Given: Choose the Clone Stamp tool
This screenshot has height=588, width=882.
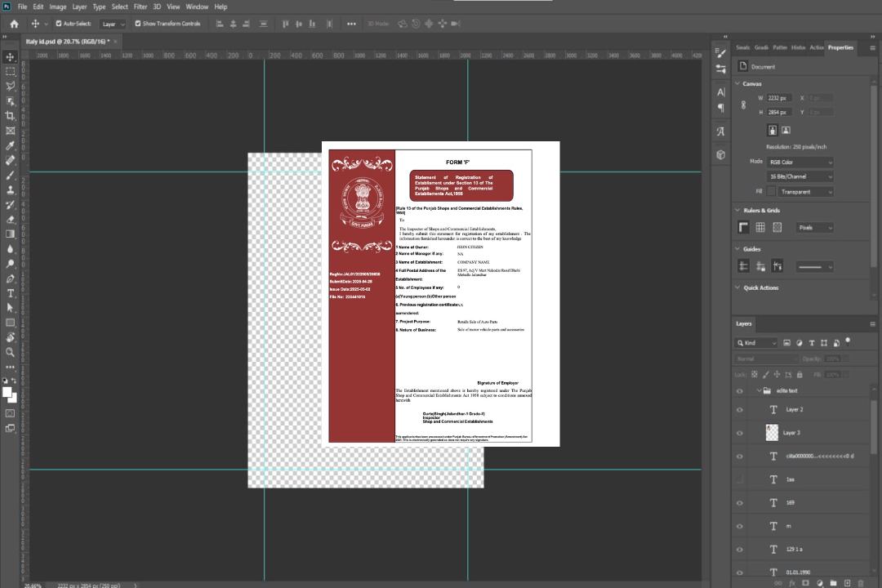Looking at the screenshot, I should click(10, 190).
